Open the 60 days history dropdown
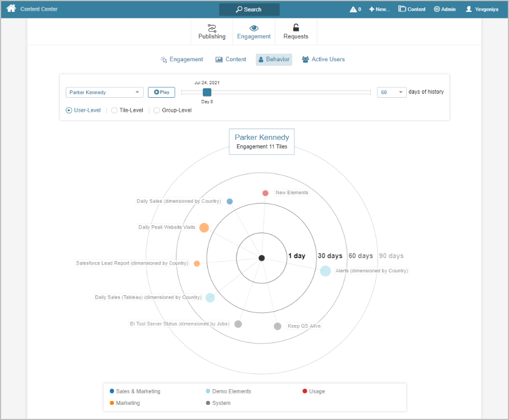Image resolution: width=509 pixels, height=420 pixels. [392, 92]
